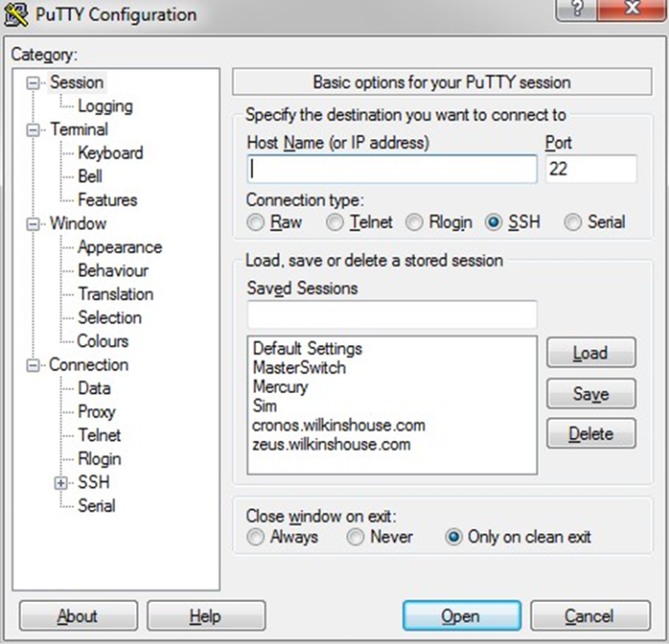
Task: Go to the Colours settings page
Action: coord(103,341)
